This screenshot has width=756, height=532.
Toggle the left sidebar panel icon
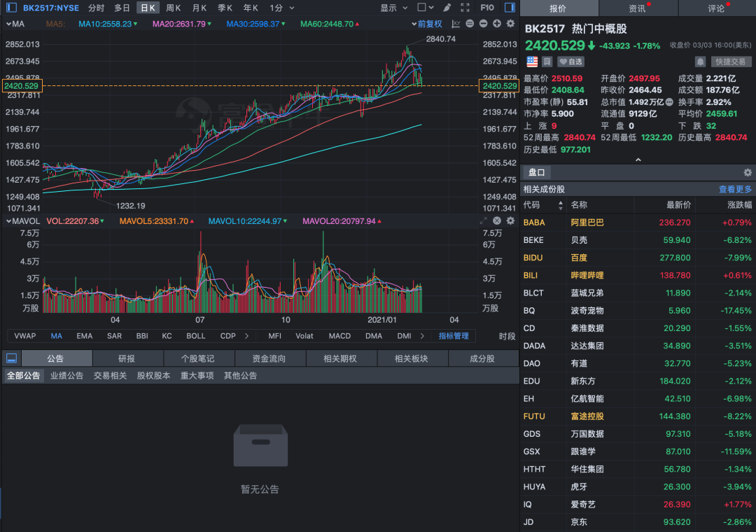11,8
